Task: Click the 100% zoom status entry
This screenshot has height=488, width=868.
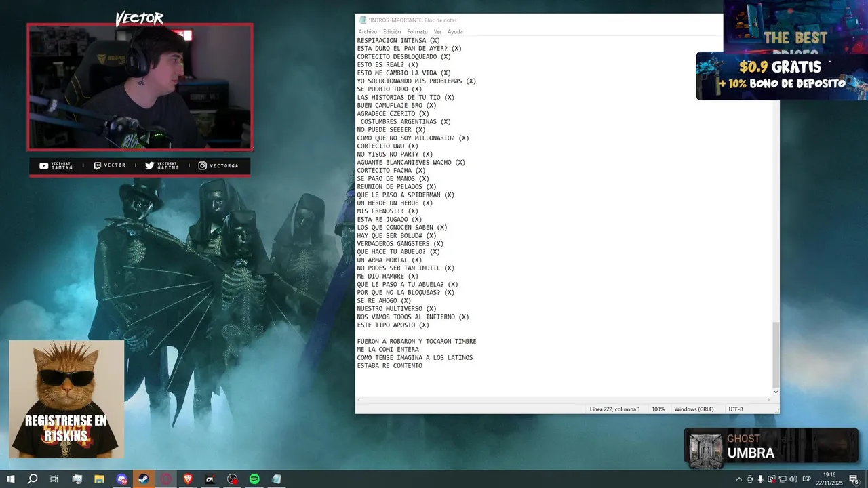Action: pos(658,409)
